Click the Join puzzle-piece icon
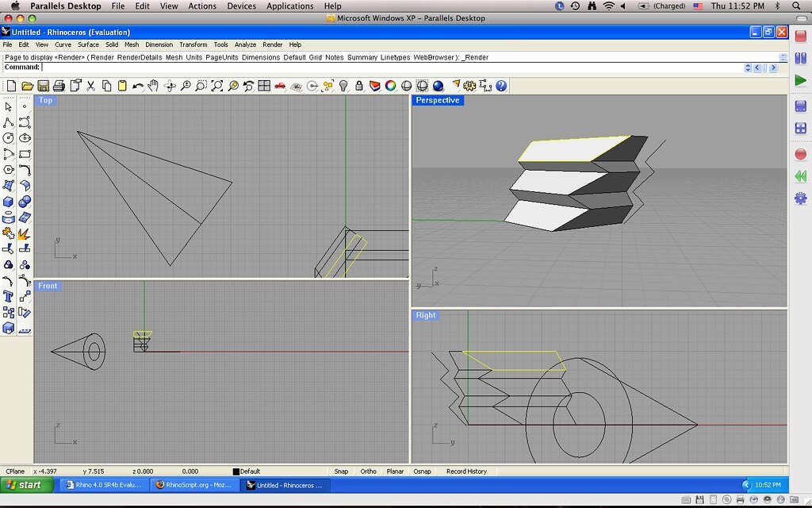 coord(8,233)
